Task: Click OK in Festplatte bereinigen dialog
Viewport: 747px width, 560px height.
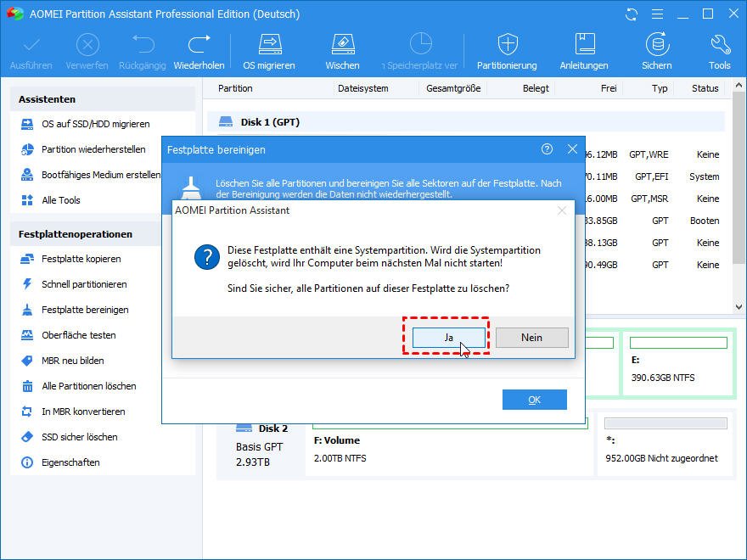Action: (x=535, y=400)
